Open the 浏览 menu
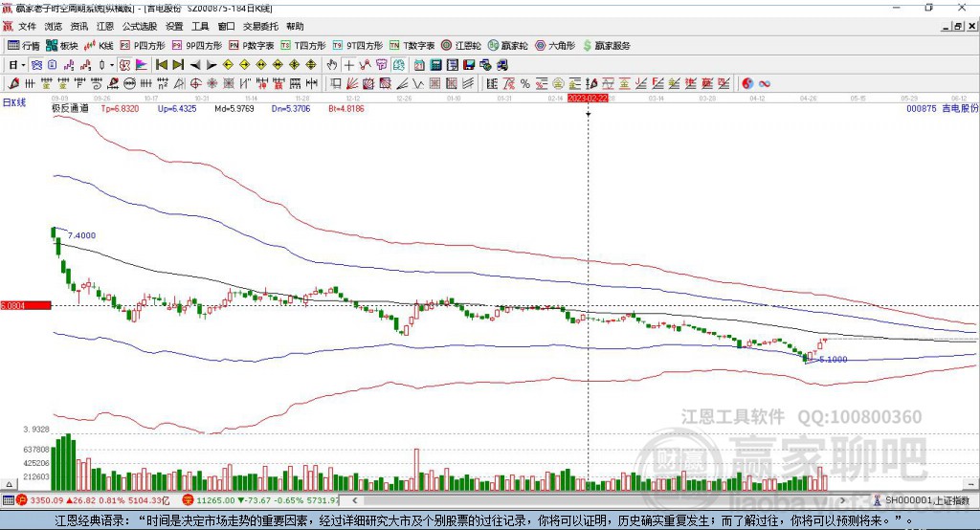 tap(54, 26)
